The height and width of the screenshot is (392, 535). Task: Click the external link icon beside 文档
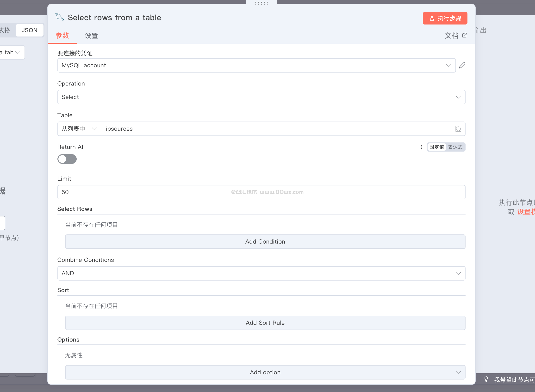click(465, 35)
